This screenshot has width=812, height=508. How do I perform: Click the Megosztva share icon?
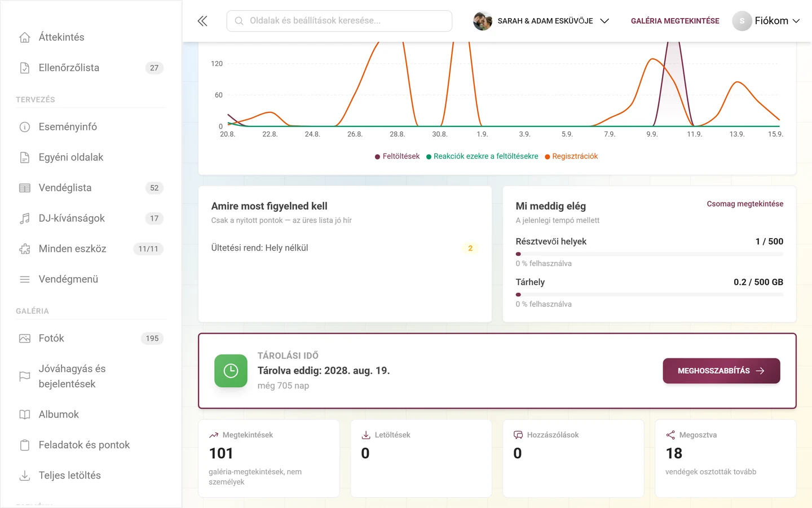(x=670, y=435)
